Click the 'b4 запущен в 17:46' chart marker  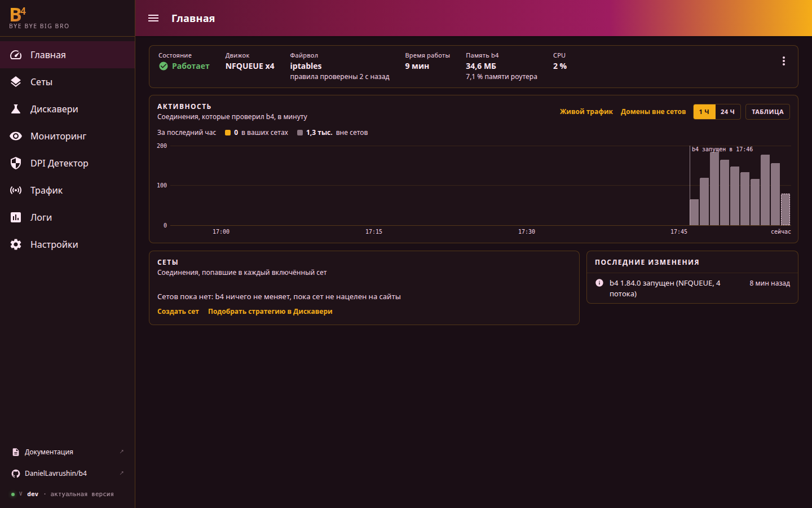(x=722, y=149)
